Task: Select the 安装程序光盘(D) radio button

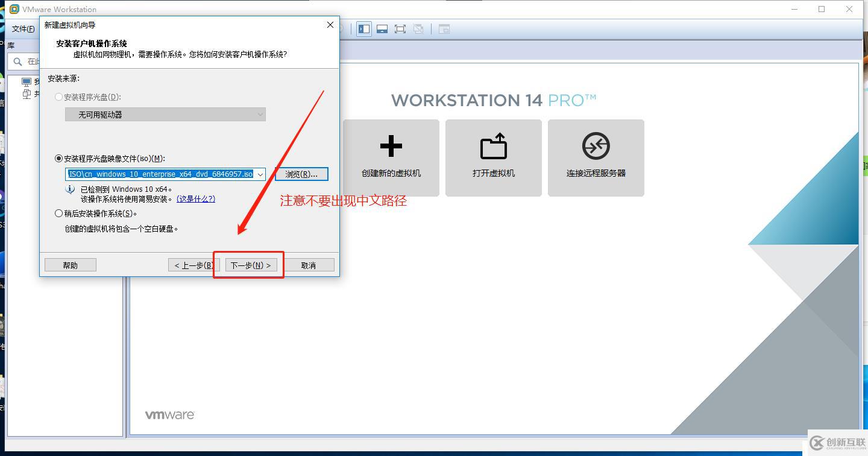Action: (x=58, y=97)
